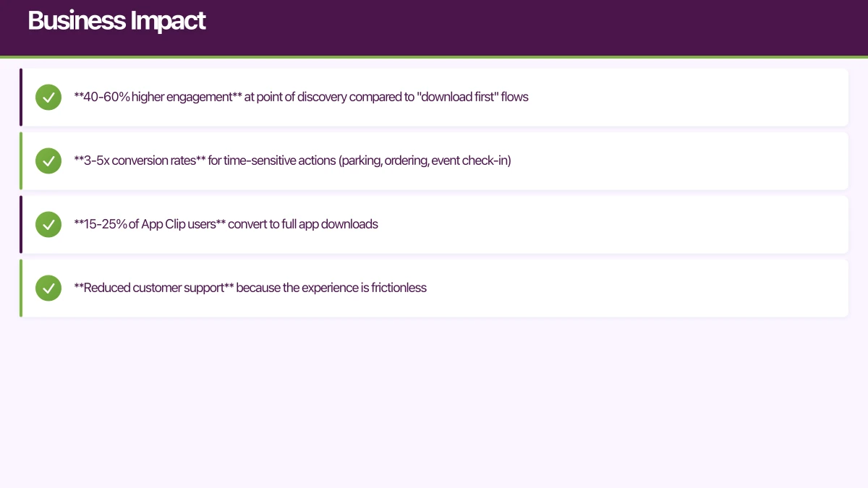Screen dimensions: 868x488
Task: Click the "Reduced customer support" text
Action: point(153,288)
